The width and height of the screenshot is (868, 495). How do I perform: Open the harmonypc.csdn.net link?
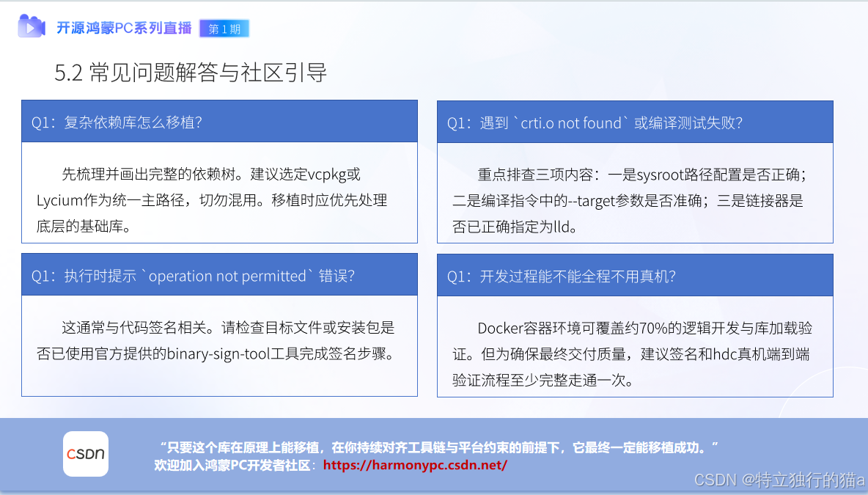tap(415, 464)
